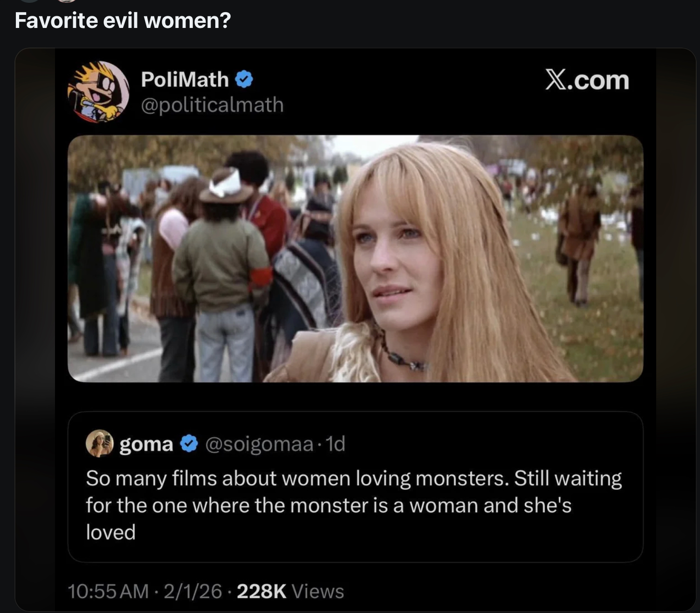The image size is (700, 613).
Task: Open the post title 'Favorite evil women?'
Action: (123, 20)
